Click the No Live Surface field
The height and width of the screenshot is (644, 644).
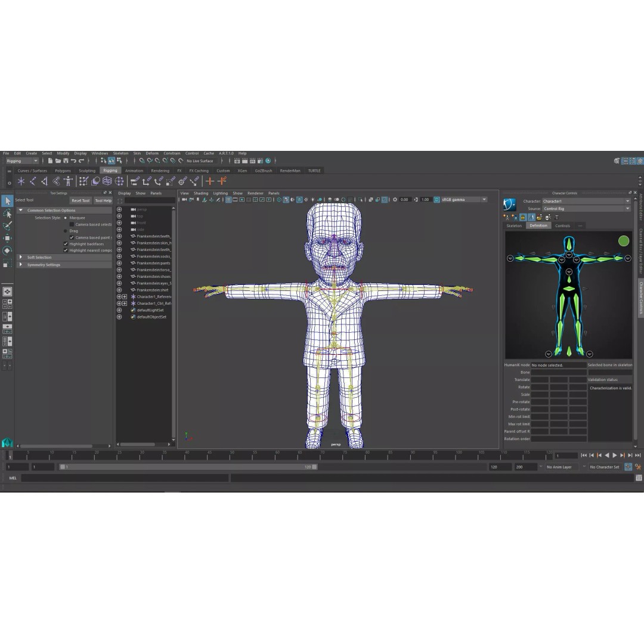coord(200,161)
